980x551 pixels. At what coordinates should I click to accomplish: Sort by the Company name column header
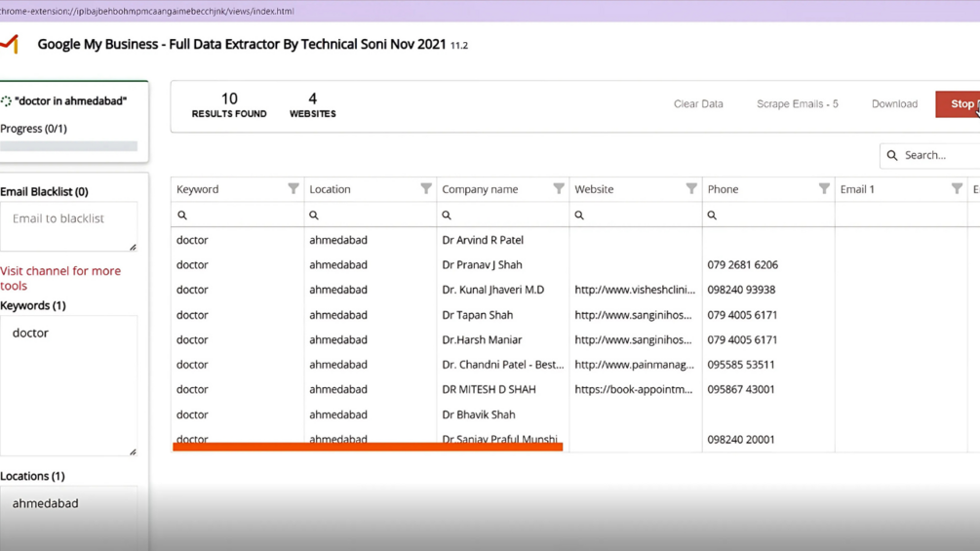click(480, 189)
